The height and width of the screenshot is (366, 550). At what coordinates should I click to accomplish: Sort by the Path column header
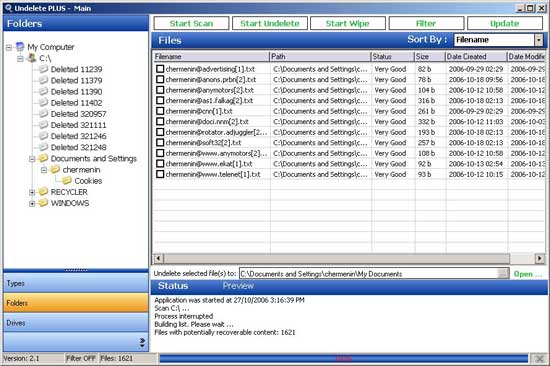coord(320,56)
